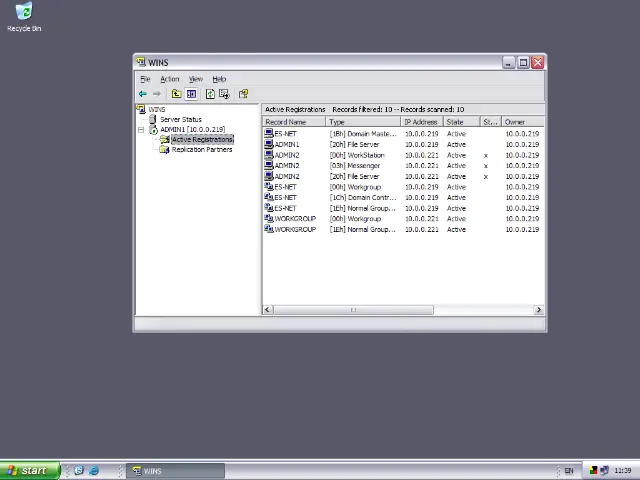Select ES-NET [1Eh] Normal Group record
The height and width of the screenshot is (480, 640).
click(403, 208)
